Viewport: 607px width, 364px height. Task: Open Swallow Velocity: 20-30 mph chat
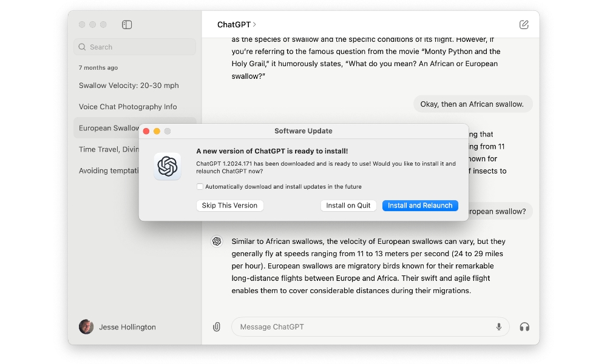(x=135, y=86)
